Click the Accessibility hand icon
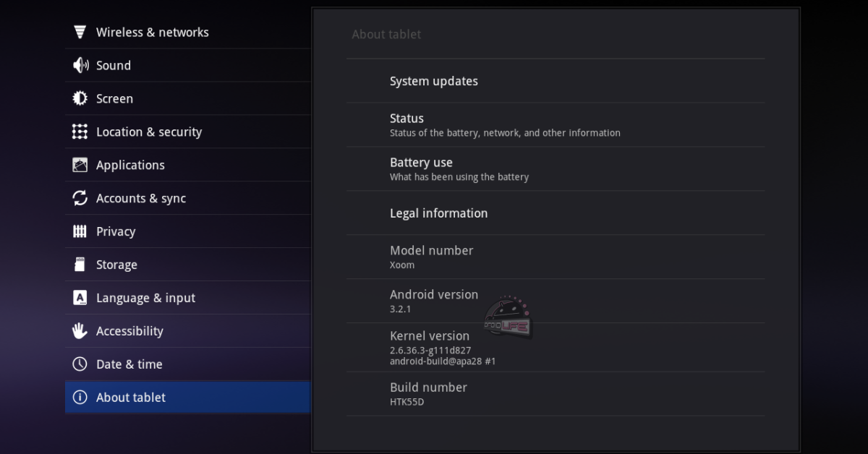 (80, 332)
